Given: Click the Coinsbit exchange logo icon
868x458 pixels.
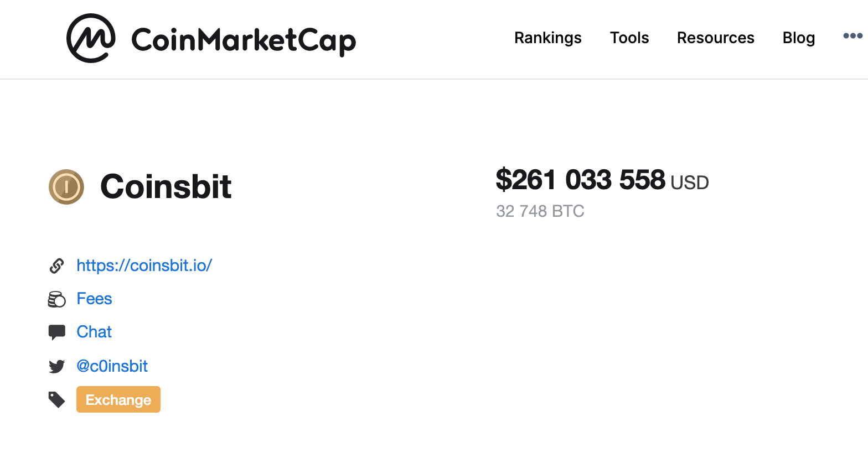Looking at the screenshot, I should tap(66, 187).
